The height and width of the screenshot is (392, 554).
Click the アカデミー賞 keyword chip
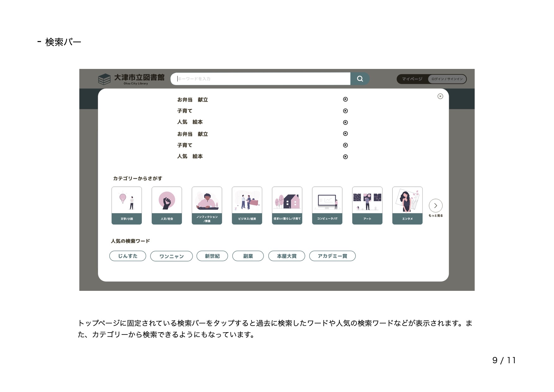click(x=332, y=256)
